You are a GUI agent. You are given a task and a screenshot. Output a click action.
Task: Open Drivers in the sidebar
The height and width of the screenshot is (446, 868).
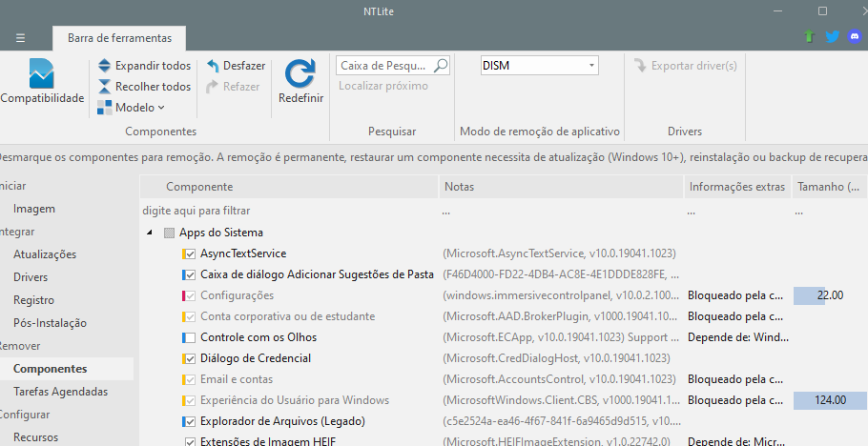31,277
